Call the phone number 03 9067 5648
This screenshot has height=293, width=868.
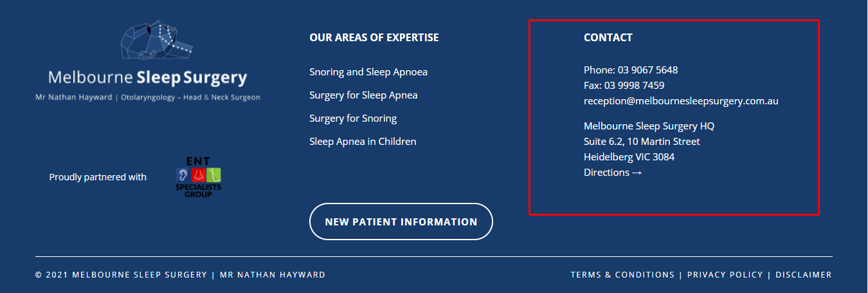click(647, 70)
